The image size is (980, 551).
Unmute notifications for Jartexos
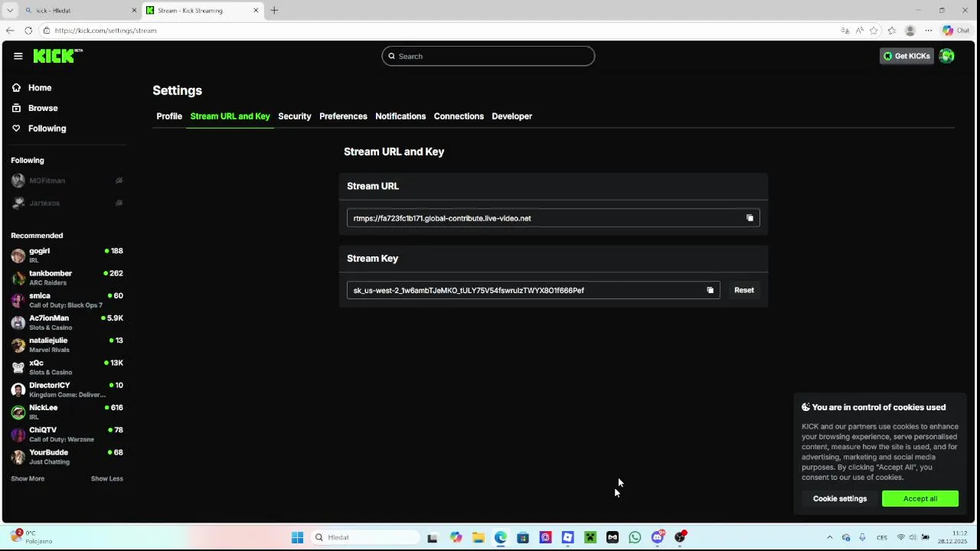(x=119, y=203)
